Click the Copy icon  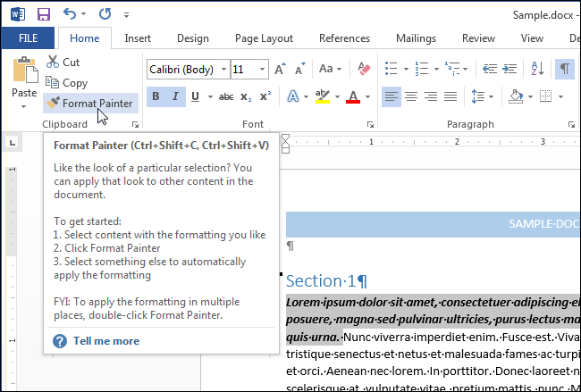[x=52, y=83]
